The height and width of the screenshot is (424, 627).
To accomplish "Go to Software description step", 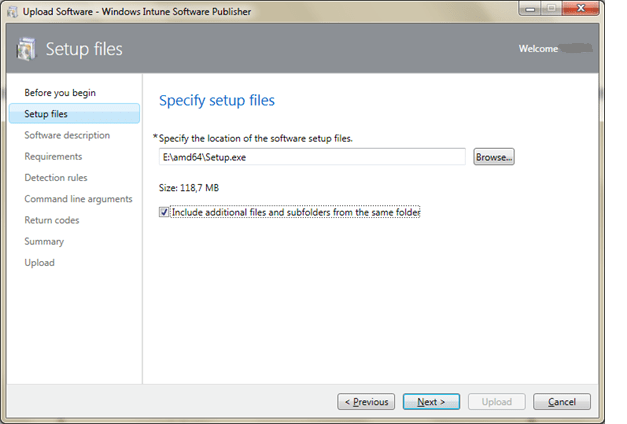I will click(67, 135).
